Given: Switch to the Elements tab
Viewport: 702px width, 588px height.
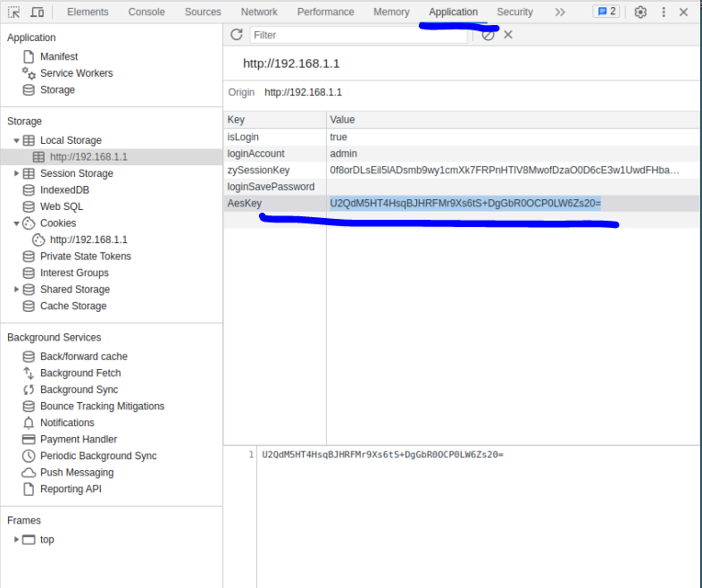Looking at the screenshot, I should (x=88, y=13).
